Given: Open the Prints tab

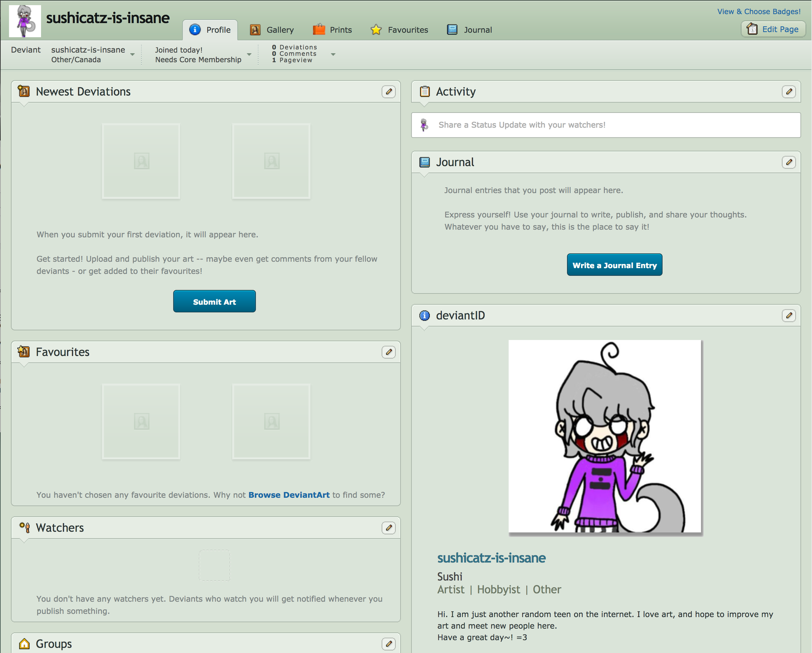Looking at the screenshot, I should (x=332, y=30).
